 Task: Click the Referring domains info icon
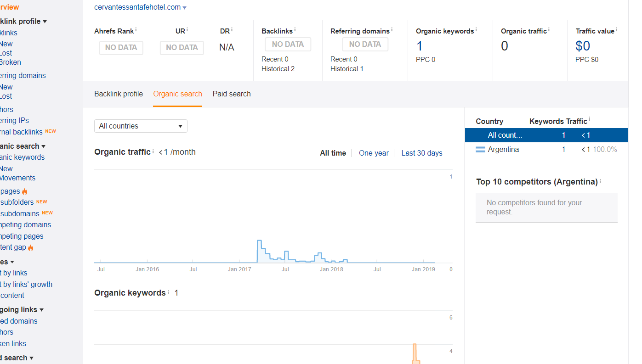(x=392, y=29)
